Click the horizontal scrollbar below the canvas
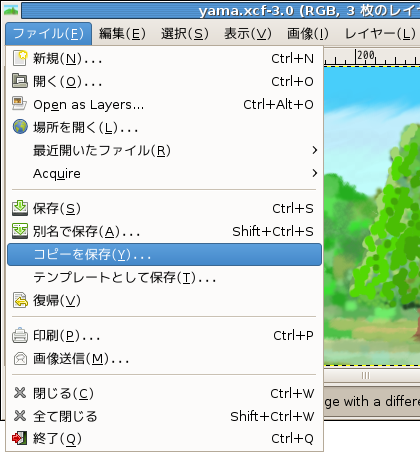Image resolution: width=420 pixels, height=452 pixels. [x=372, y=376]
